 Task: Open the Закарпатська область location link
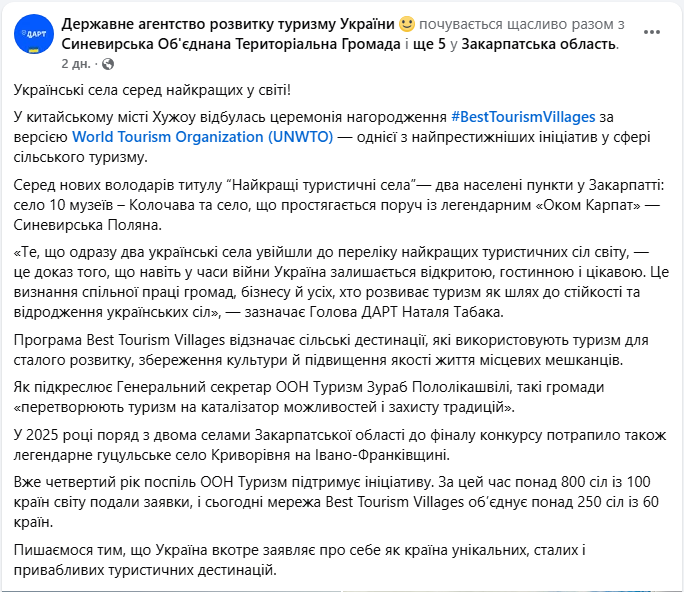click(547, 44)
